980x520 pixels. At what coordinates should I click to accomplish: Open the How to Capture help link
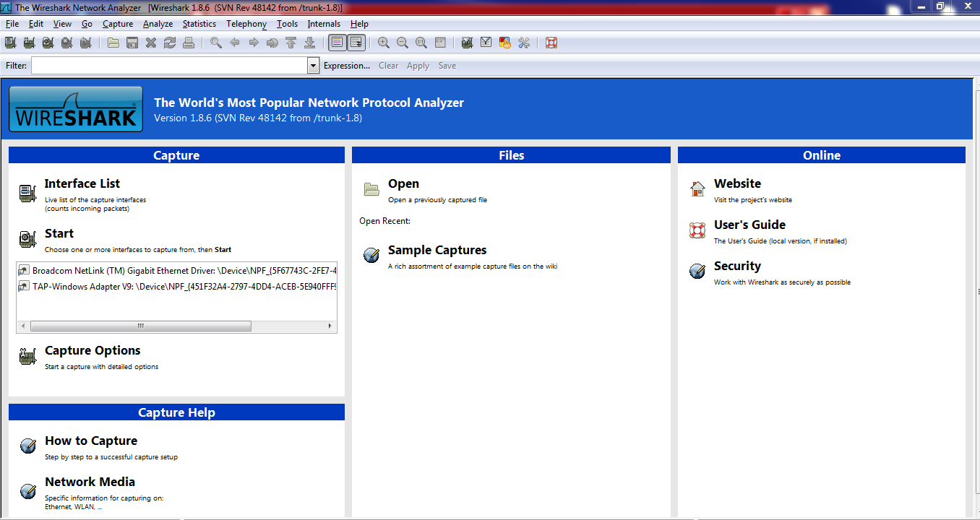91,441
